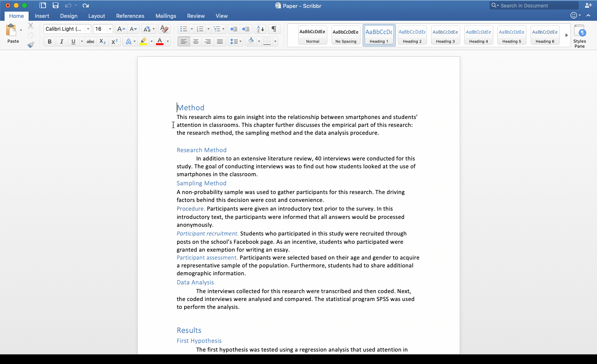597x364 pixels.
Task: Click the Sort A-Z icon
Action: coord(260,29)
